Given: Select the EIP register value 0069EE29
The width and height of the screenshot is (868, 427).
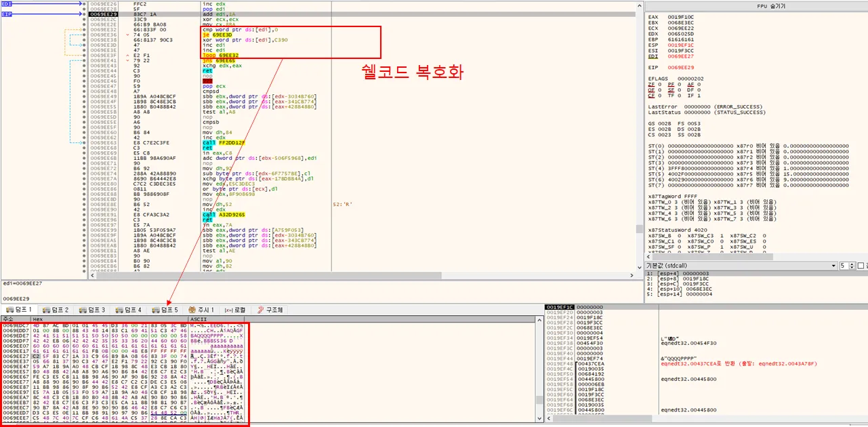Looking at the screenshot, I should 680,67.
